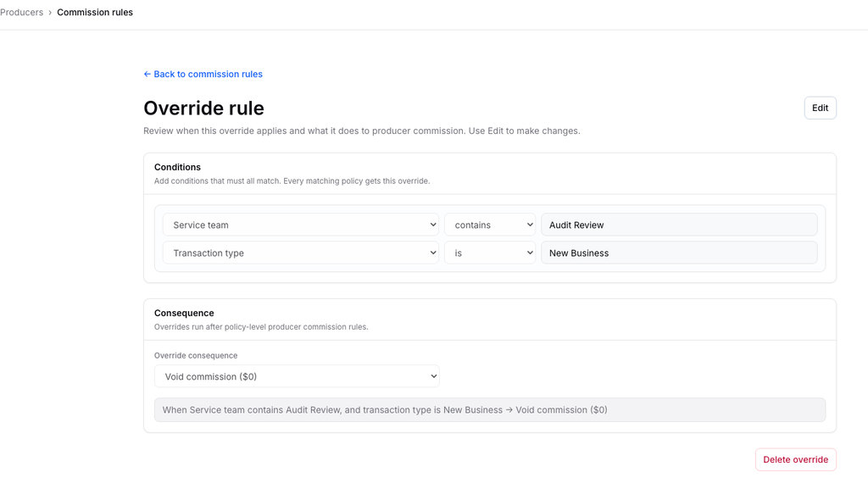The image size is (868, 489).
Task: Click the chevron arrow on Service team select
Action: [433, 225]
